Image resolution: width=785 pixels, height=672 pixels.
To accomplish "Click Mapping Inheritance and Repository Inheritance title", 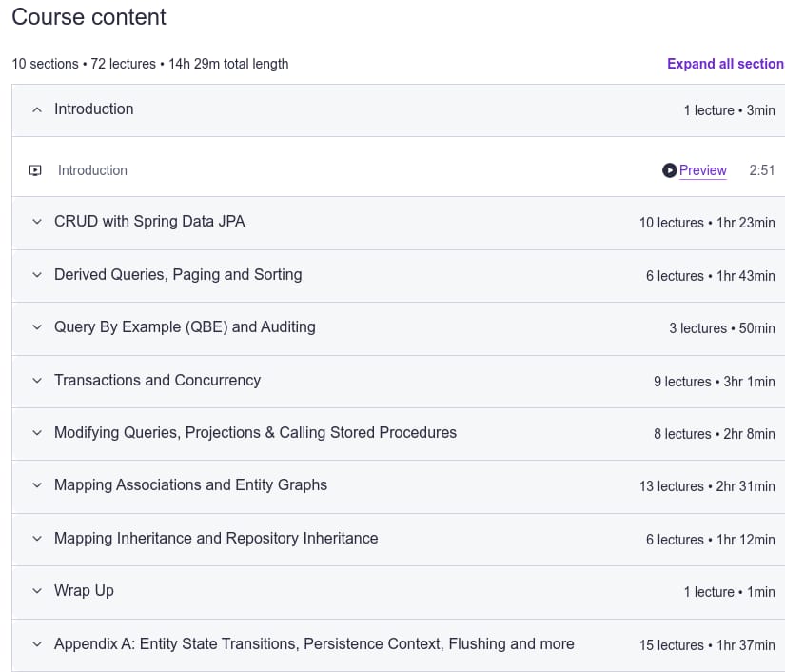I will click(x=216, y=539).
